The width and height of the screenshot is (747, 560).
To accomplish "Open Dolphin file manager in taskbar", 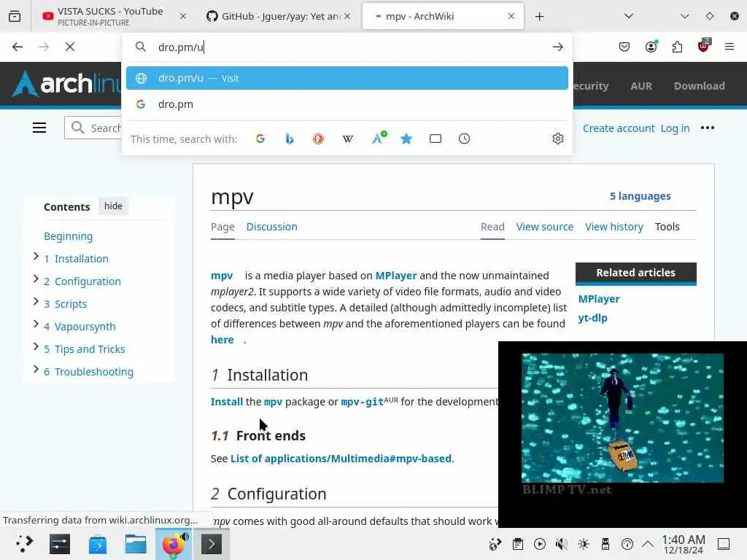I will [x=136, y=544].
